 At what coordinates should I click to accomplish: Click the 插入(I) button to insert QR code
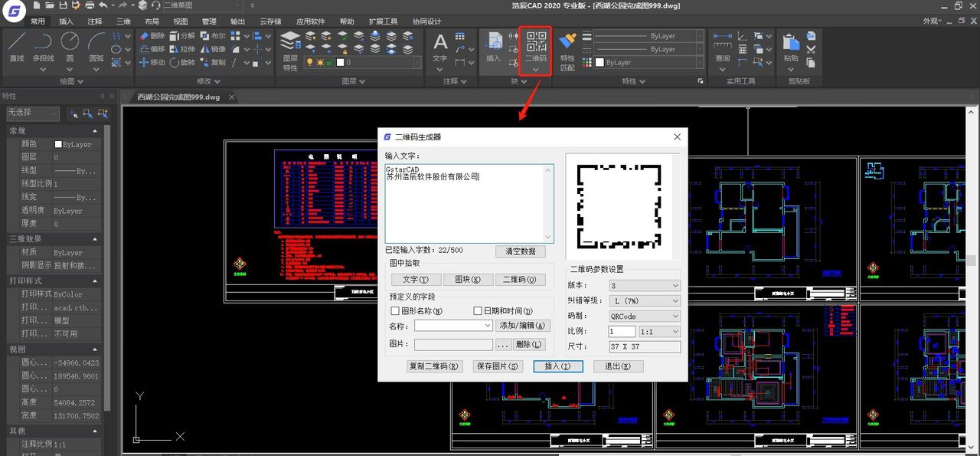[x=557, y=366]
